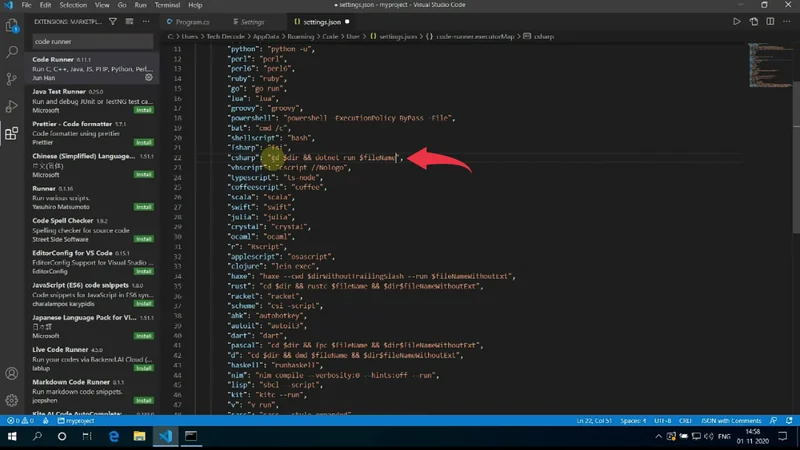Install the Java Test Runner extension

[x=144, y=110]
